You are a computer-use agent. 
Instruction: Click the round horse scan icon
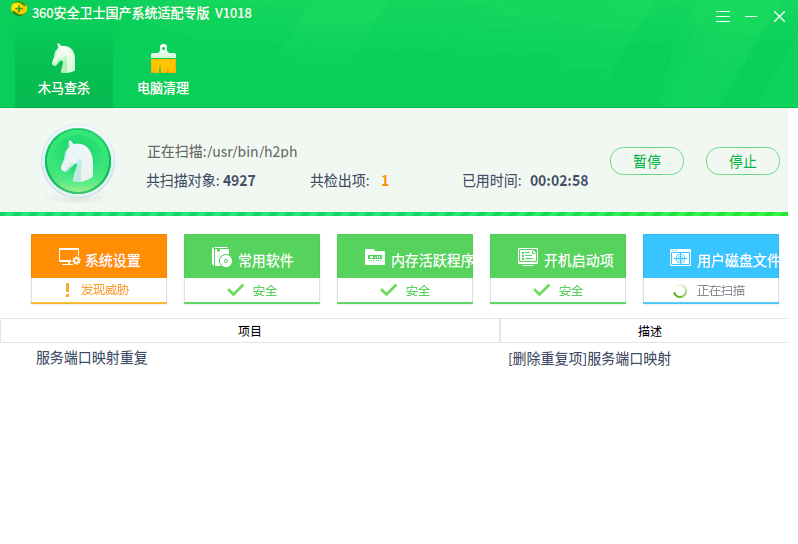click(78, 162)
